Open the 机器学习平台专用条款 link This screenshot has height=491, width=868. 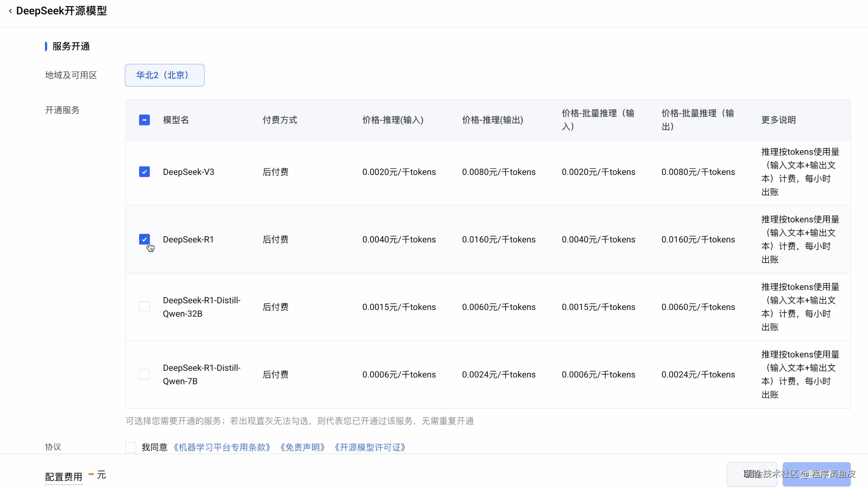tap(221, 447)
